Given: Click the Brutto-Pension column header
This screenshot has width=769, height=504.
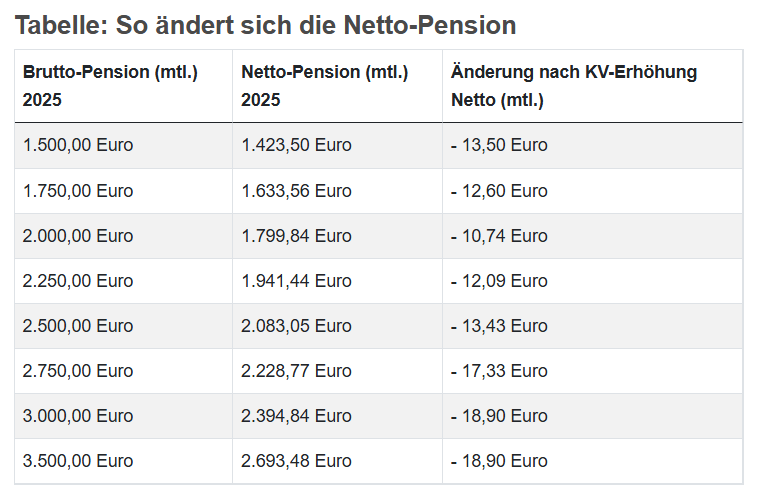Looking at the screenshot, I should click(110, 86).
